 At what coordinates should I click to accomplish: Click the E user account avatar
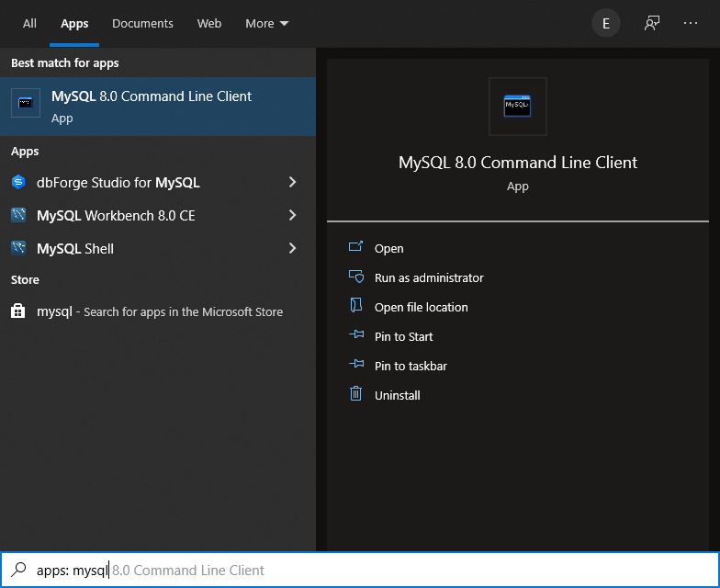pyautogui.click(x=606, y=24)
